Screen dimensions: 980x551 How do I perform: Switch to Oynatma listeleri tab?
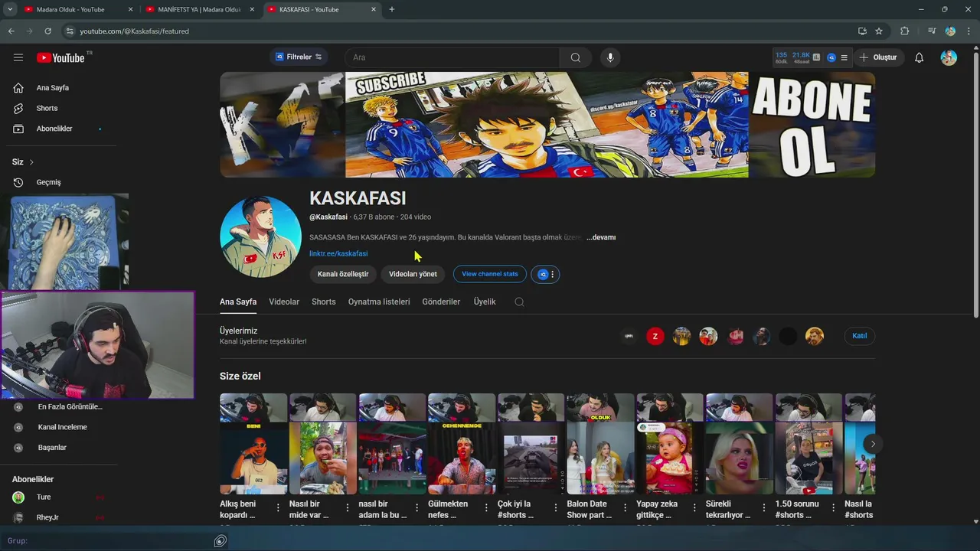(379, 302)
